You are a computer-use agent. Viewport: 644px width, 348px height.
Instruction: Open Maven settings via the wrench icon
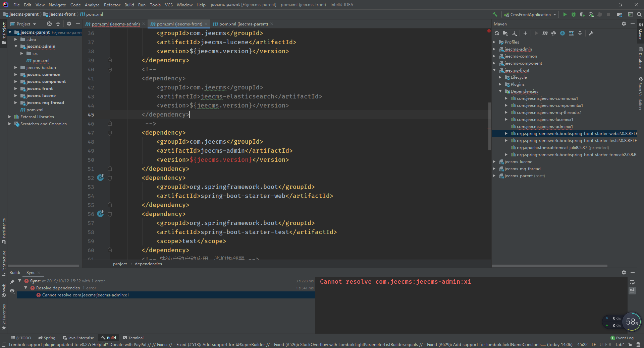pos(591,33)
